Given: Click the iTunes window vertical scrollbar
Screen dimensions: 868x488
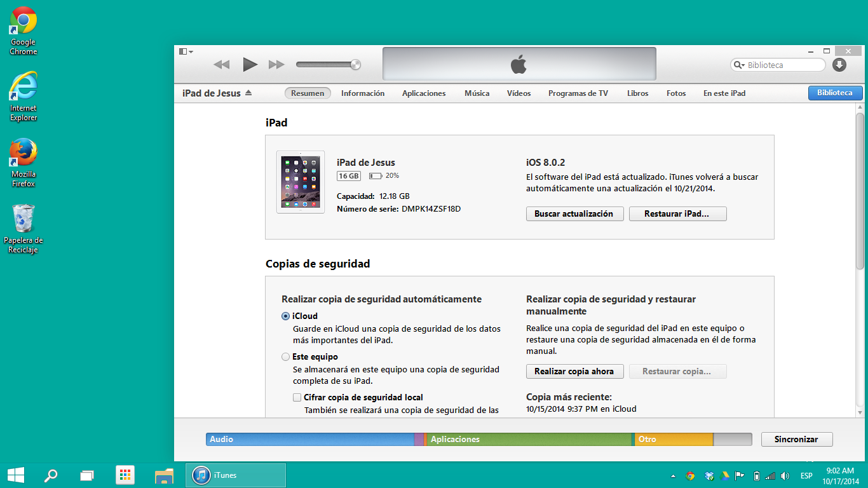Looking at the screenshot, I should coord(860,191).
